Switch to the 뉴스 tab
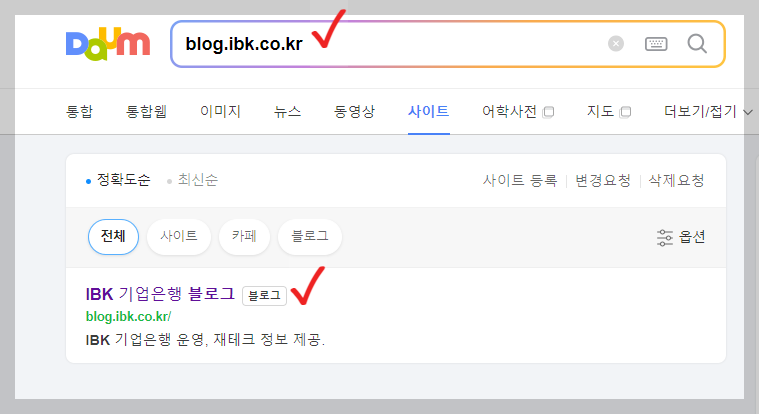 click(x=287, y=111)
